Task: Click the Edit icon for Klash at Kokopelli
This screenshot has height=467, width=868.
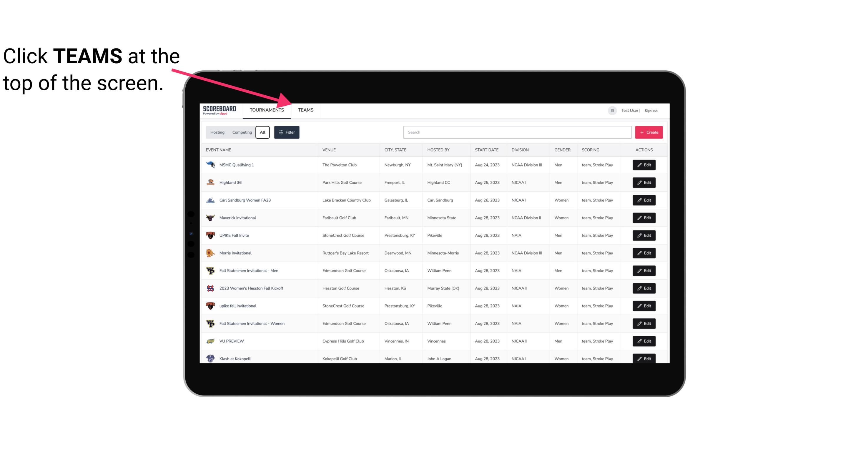Action: [644, 358]
